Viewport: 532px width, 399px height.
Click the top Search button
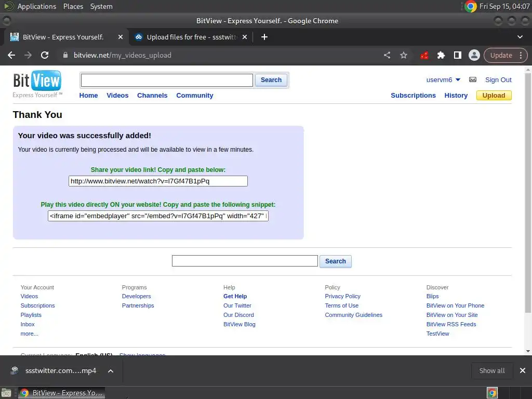click(x=271, y=80)
